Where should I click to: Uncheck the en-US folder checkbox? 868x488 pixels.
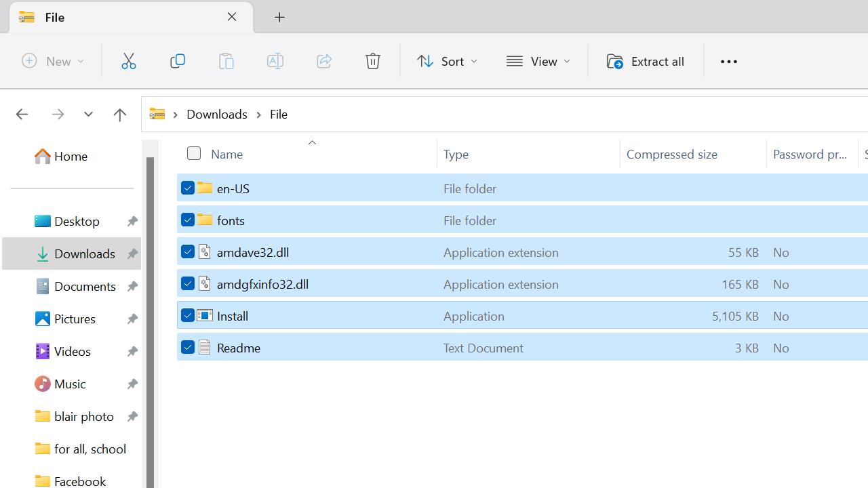188,188
